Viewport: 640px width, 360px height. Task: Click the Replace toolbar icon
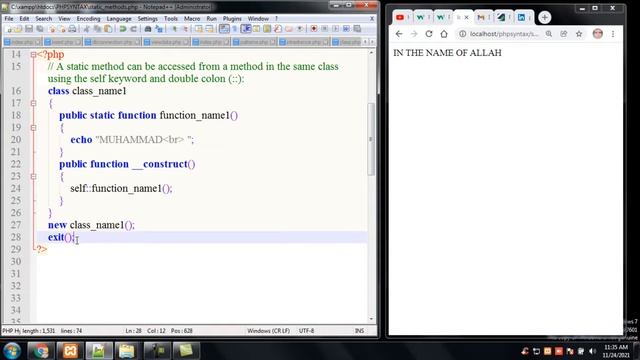click(x=159, y=29)
